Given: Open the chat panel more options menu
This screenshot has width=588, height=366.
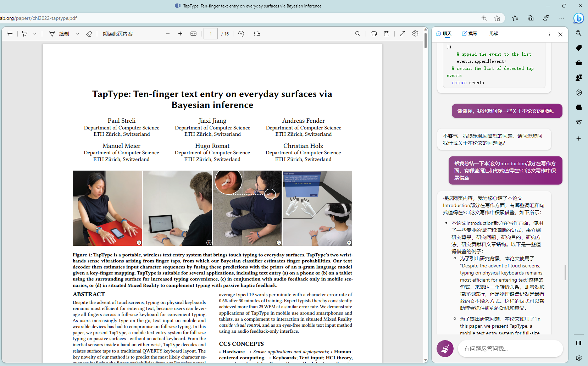Looking at the screenshot, I should tap(549, 34).
